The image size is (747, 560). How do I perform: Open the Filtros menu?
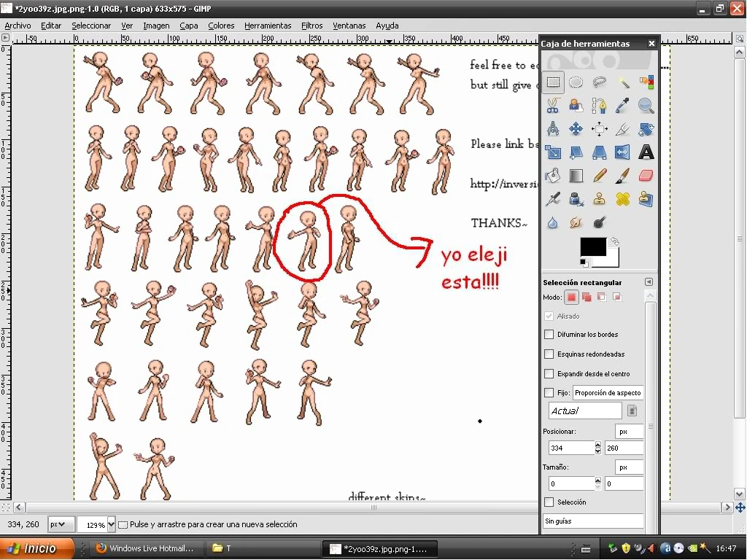312,25
